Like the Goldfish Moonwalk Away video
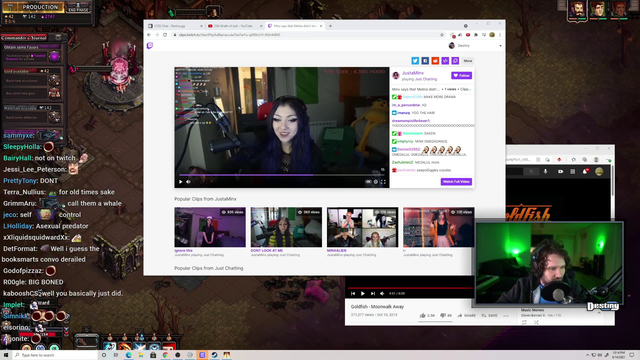This screenshot has height=360, width=640. (x=427, y=316)
